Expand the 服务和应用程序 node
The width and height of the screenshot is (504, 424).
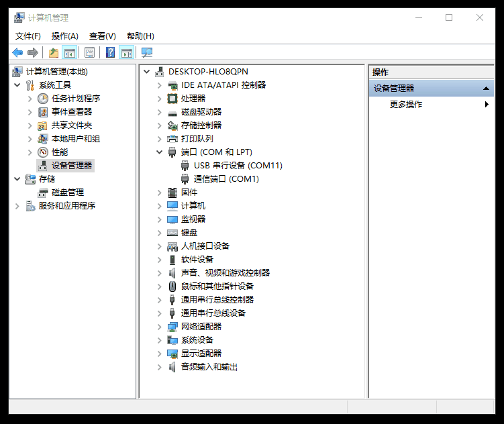point(17,206)
